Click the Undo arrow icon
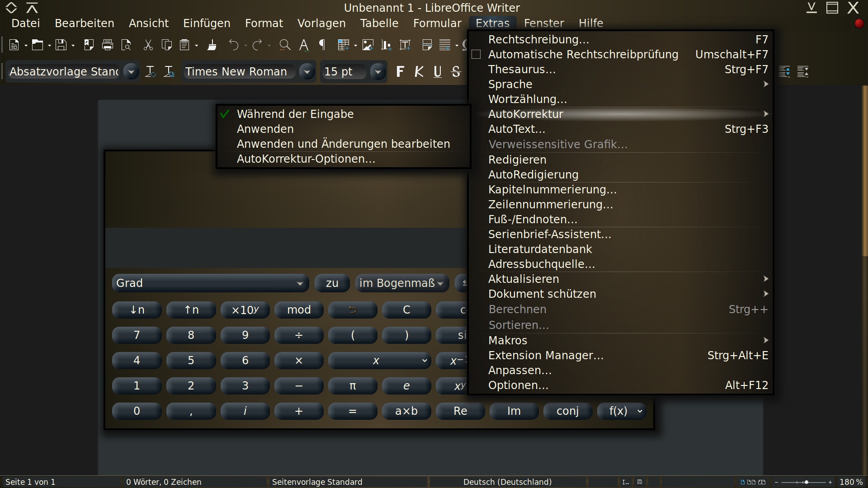868x488 pixels. [x=233, y=45]
